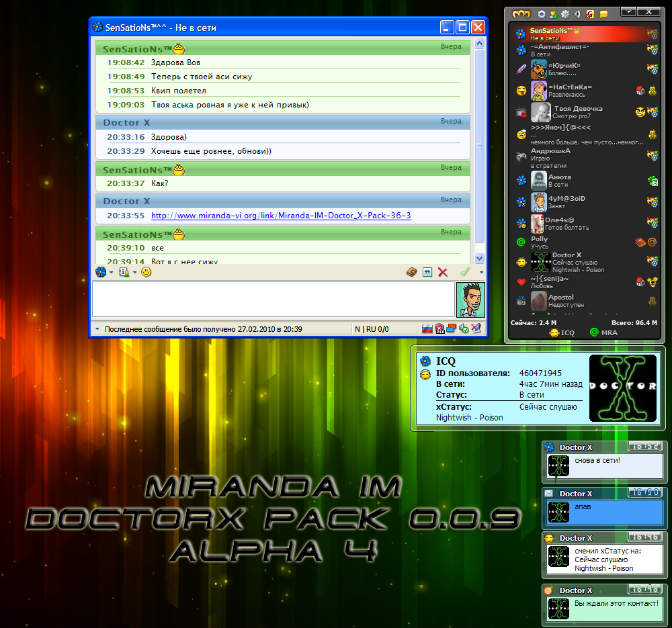Select the MRA protocol status at bottom
Viewport: 672px width, 628px height.
pyautogui.click(x=603, y=332)
